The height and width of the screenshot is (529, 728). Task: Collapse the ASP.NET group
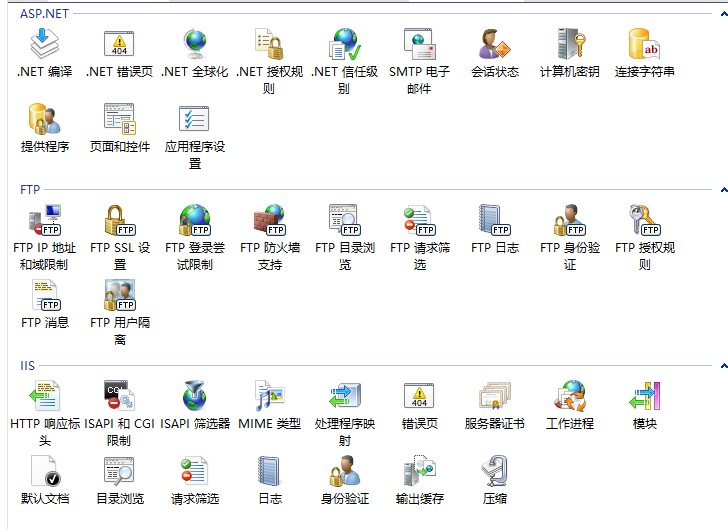[724, 14]
